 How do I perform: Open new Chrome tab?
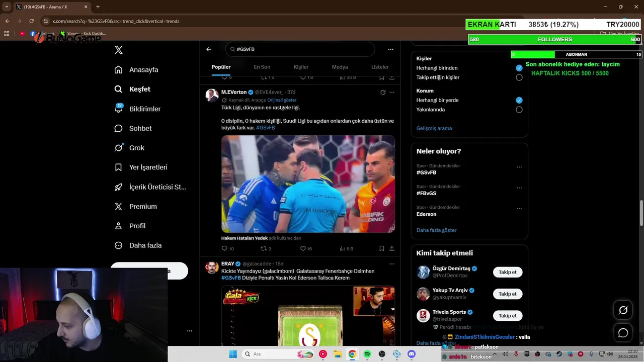pos(98,7)
